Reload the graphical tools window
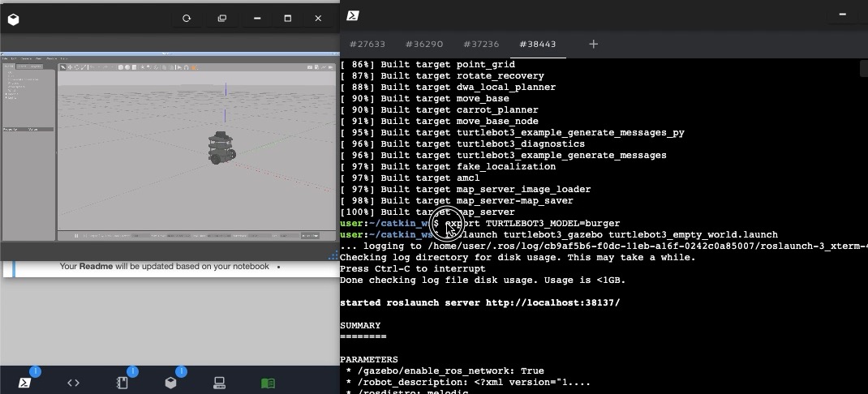868x394 pixels. (x=187, y=19)
